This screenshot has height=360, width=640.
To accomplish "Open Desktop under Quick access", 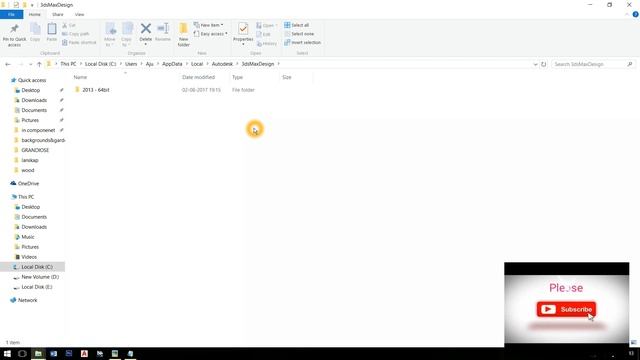I will [31, 90].
